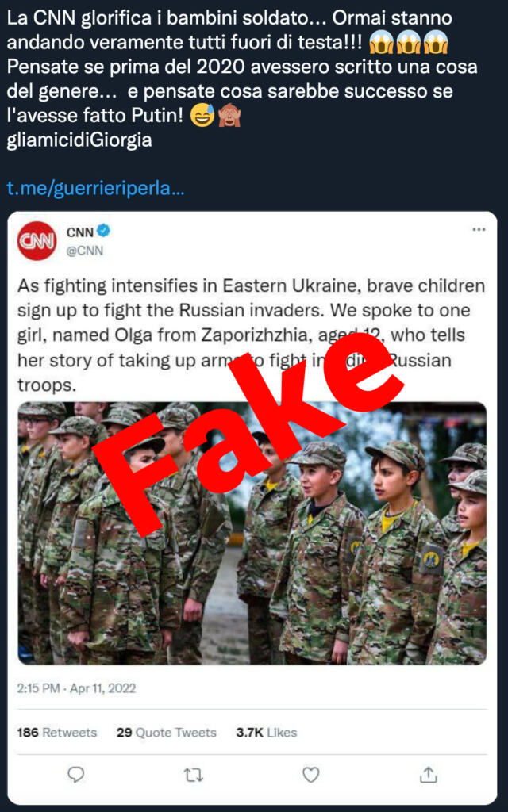Click the CNN profile avatar logo
Image resolution: width=508 pixels, height=812 pixels.
point(37,241)
